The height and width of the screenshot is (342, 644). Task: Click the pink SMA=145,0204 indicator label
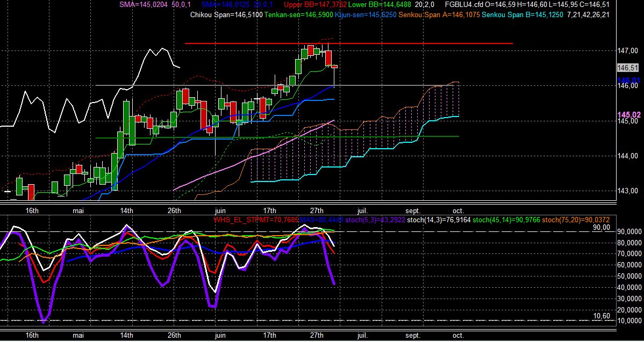click(144, 5)
